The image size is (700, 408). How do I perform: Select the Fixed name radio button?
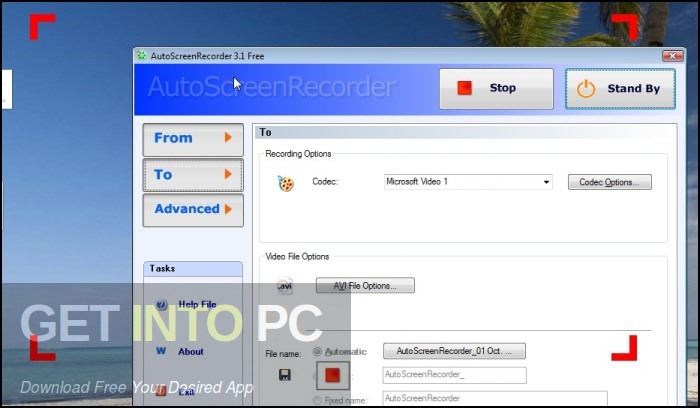tap(317, 400)
